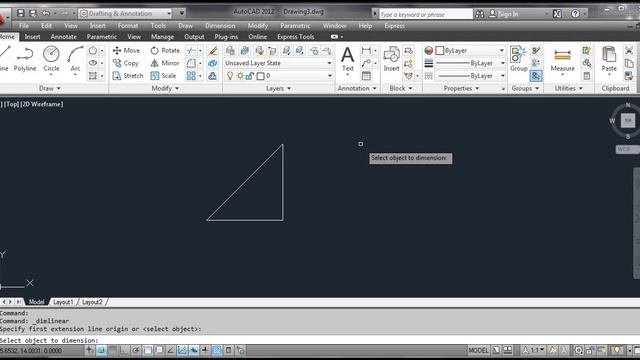
Task: Activate the Scale tool
Action: point(163,76)
